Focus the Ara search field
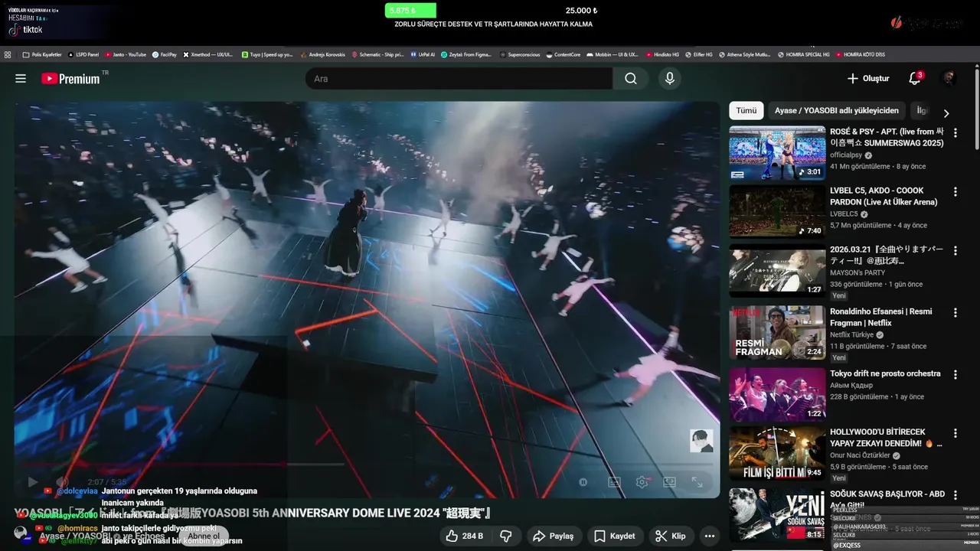Screen dimensions: 980x551 [459, 79]
